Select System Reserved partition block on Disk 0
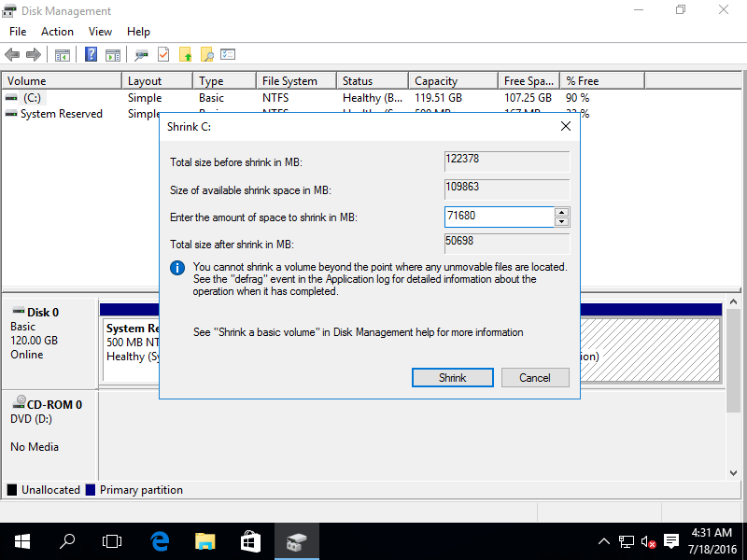 point(132,350)
